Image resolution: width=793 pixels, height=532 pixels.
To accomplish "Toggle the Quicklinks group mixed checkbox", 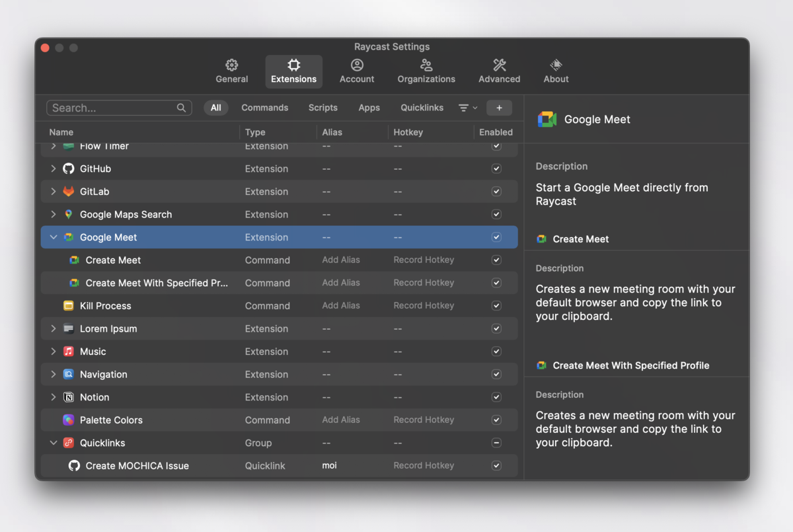I will pos(496,443).
